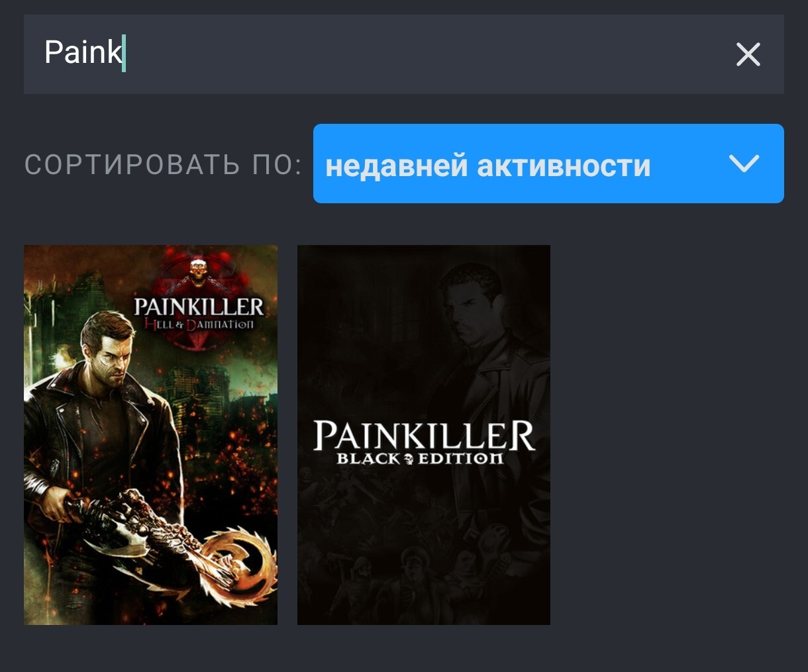
Task: Expand sorting options via the white chevron arrow
Action: pos(743,163)
